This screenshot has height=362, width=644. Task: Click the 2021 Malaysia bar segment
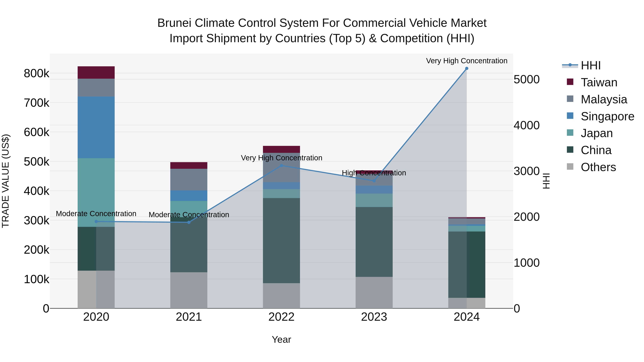click(x=189, y=180)
